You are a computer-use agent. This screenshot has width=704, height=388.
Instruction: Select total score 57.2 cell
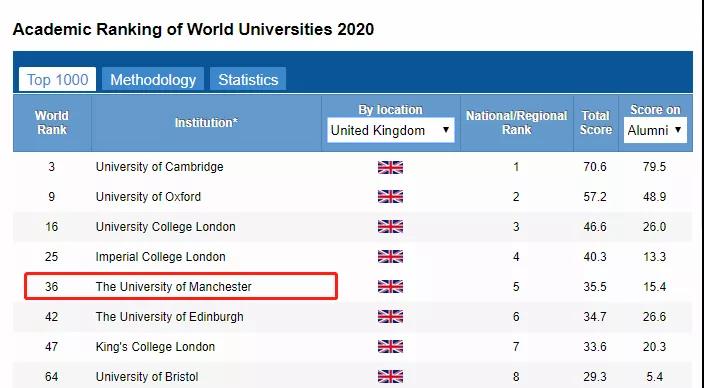595,197
